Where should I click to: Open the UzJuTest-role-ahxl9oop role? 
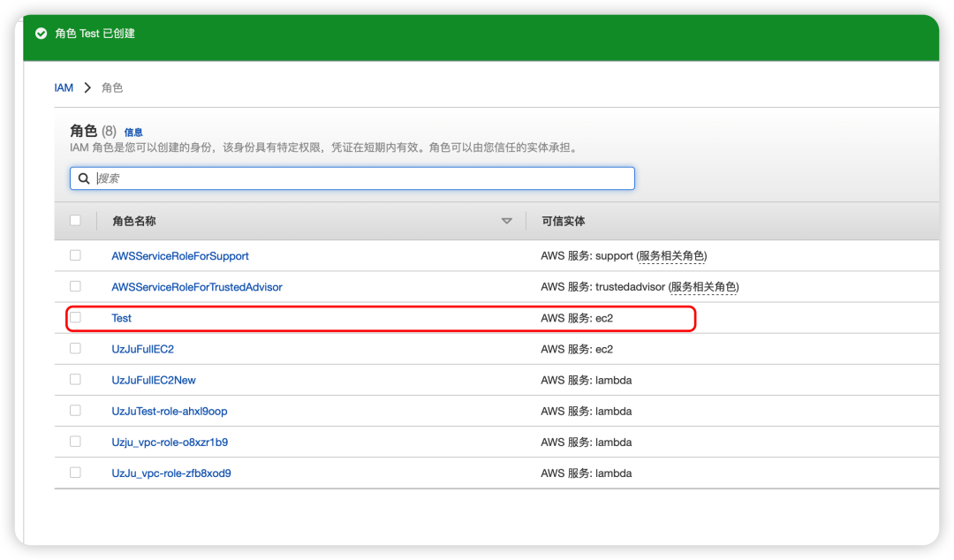(x=169, y=412)
